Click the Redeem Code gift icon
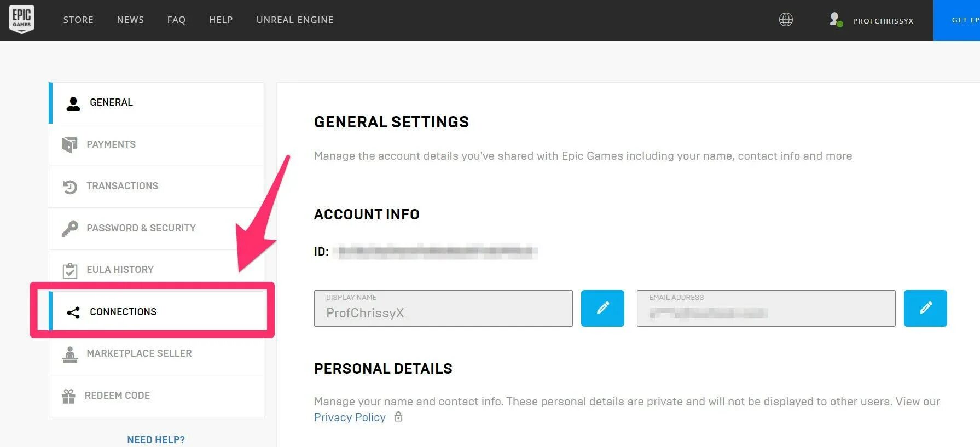 68,396
